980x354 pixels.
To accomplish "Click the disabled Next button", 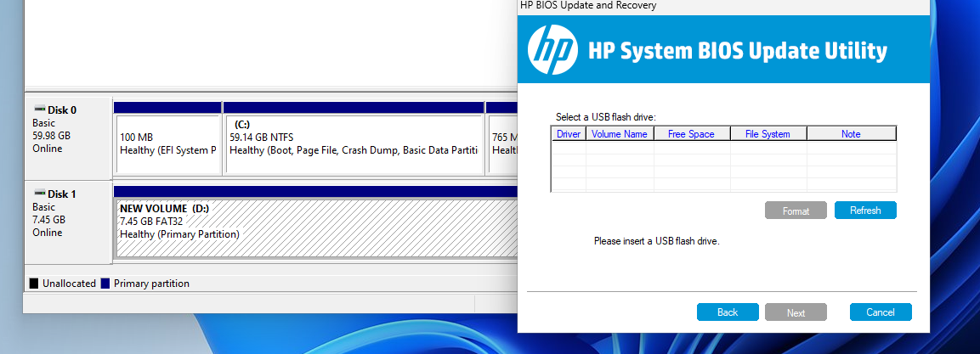I will (796, 312).
